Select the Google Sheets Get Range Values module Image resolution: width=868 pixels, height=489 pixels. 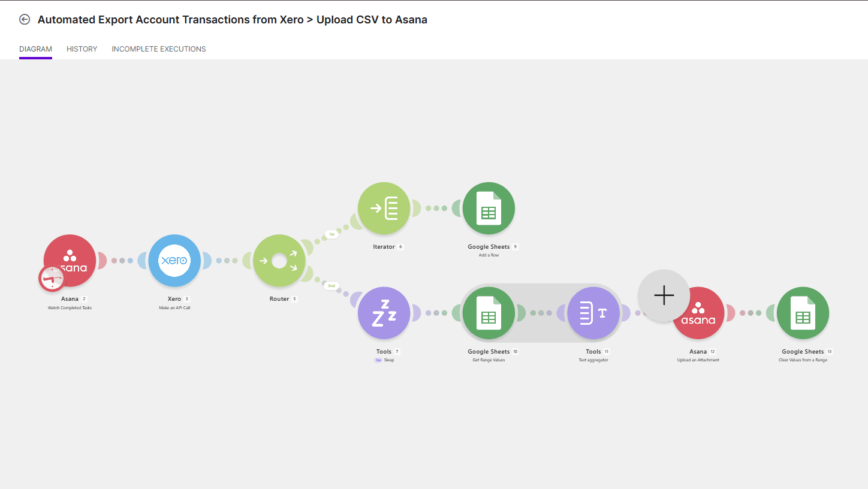pyautogui.click(x=489, y=313)
